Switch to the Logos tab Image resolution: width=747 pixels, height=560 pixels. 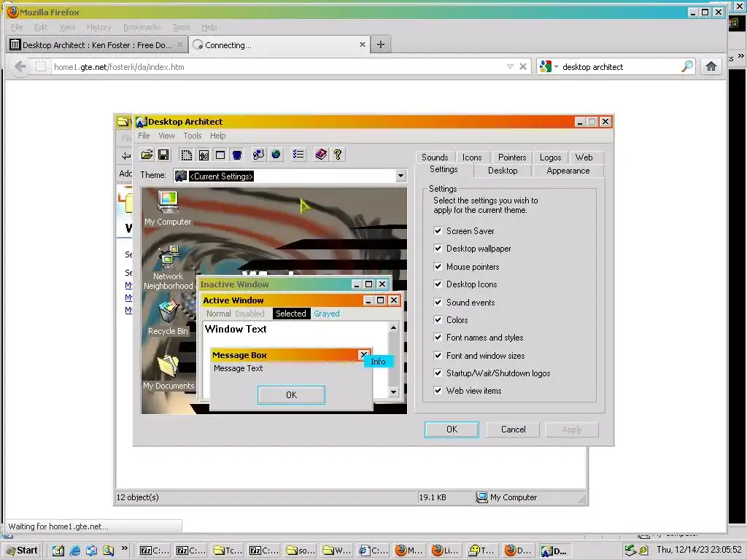tap(550, 157)
